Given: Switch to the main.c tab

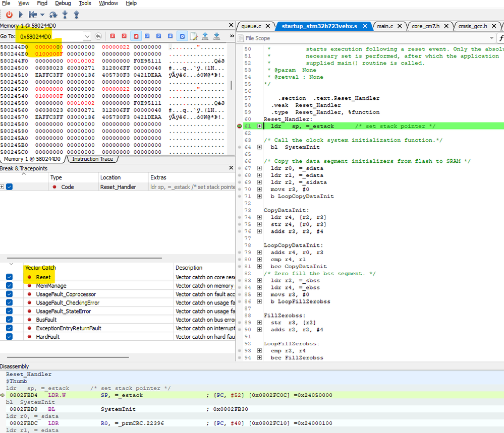Looking at the screenshot, I should (x=385, y=26).
